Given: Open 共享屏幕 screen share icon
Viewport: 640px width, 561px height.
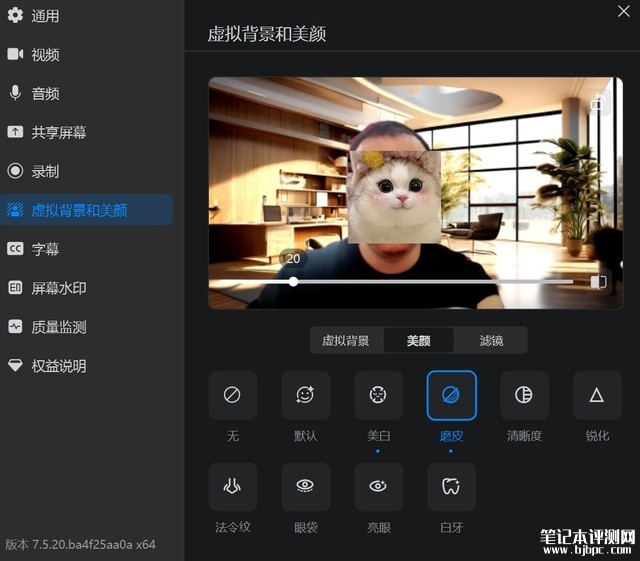Looking at the screenshot, I should click(15, 132).
